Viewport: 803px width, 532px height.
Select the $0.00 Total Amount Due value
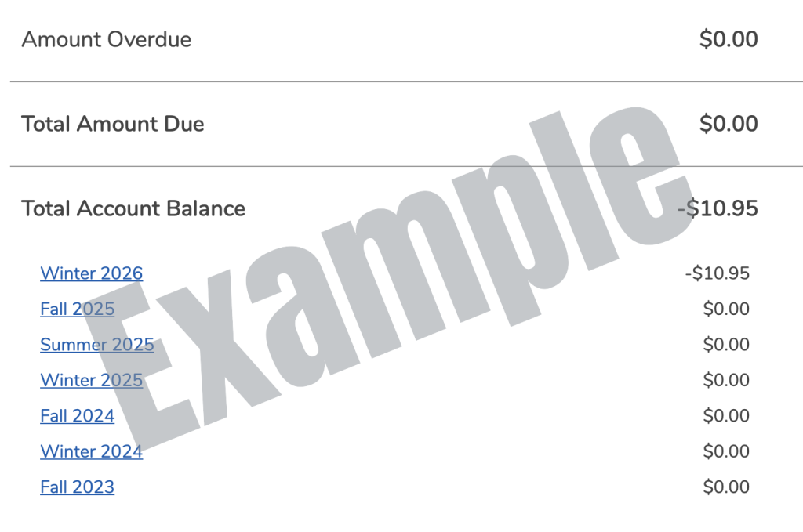coord(730,124)
